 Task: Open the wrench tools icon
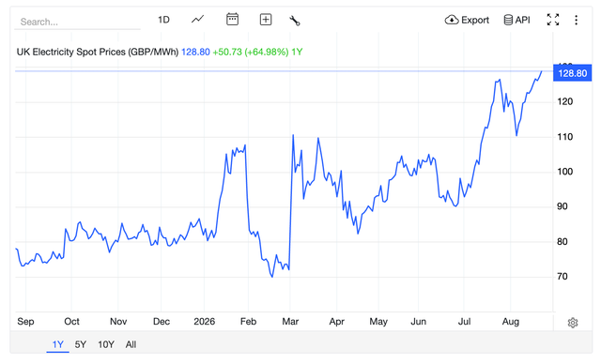[x=294, y=21]
